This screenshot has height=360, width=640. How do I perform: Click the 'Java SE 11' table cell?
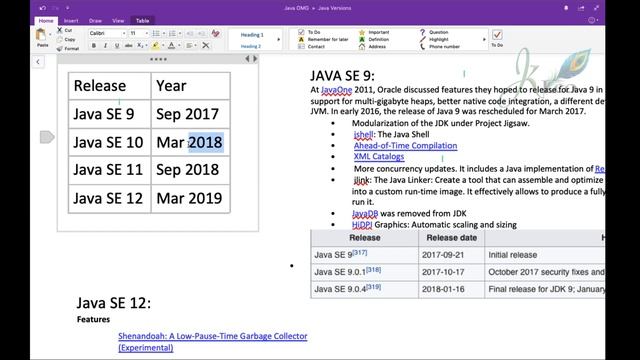click(x=109, y=170)
